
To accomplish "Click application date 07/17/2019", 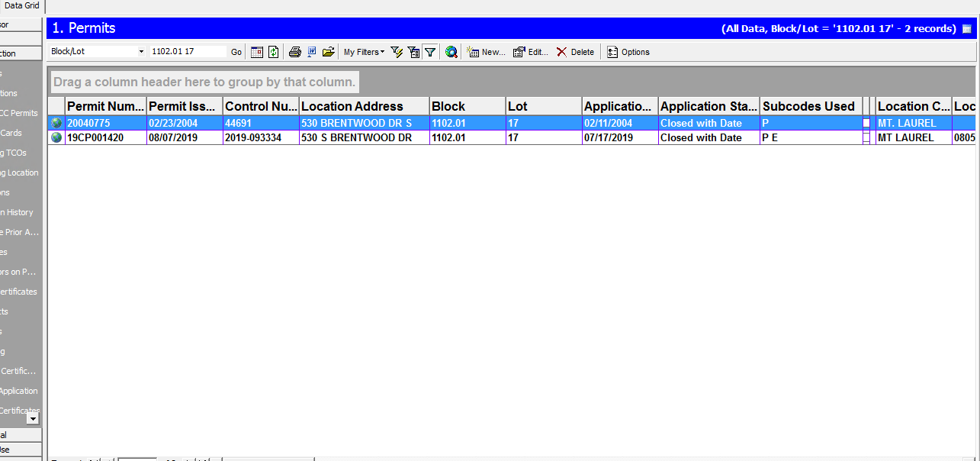I will pos(620,137).
